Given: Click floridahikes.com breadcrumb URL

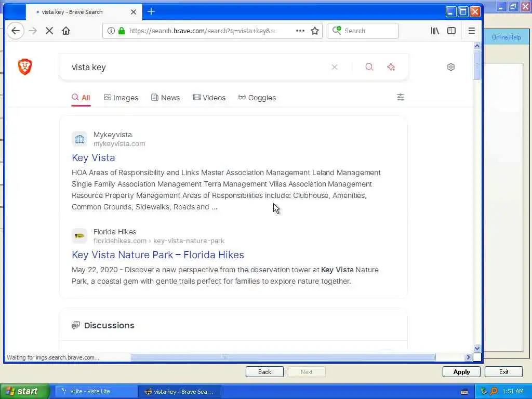Looking at the screenshot, I should (x=159, y=241).
